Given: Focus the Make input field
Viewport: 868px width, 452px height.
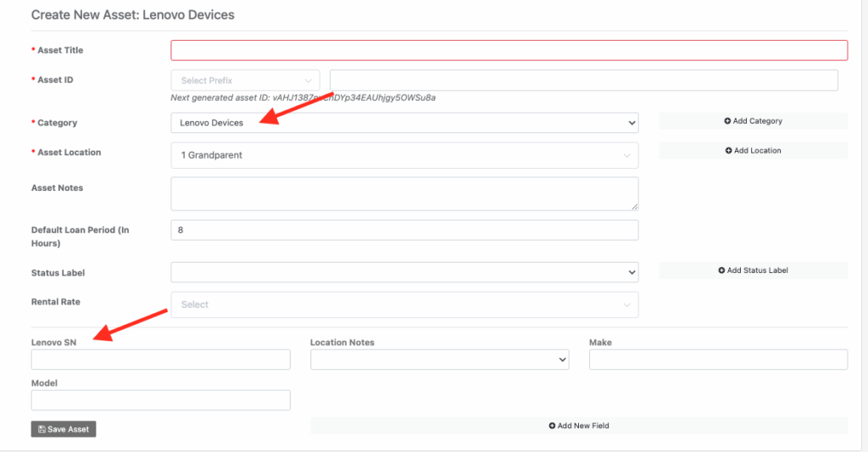Looking at the screenshot, I should (x=718, y=360).
